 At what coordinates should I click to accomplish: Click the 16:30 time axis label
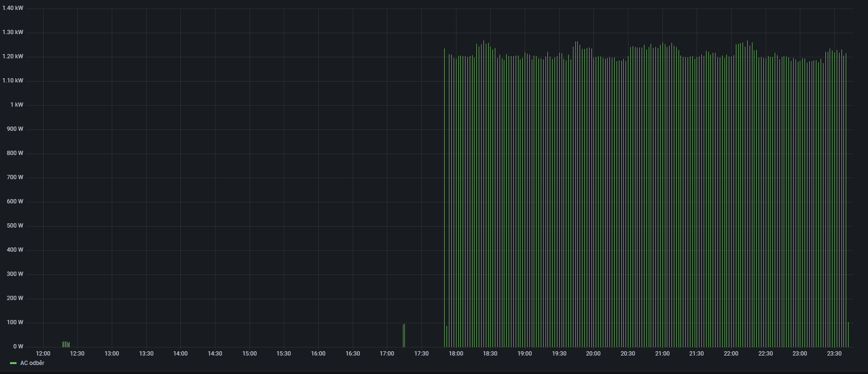coord(353,354)
